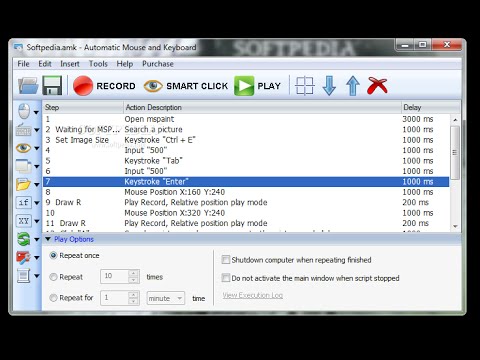Viewport: 480px width, 360px height.
Task: Move step up with blue arrow
Action: (353, 86)
